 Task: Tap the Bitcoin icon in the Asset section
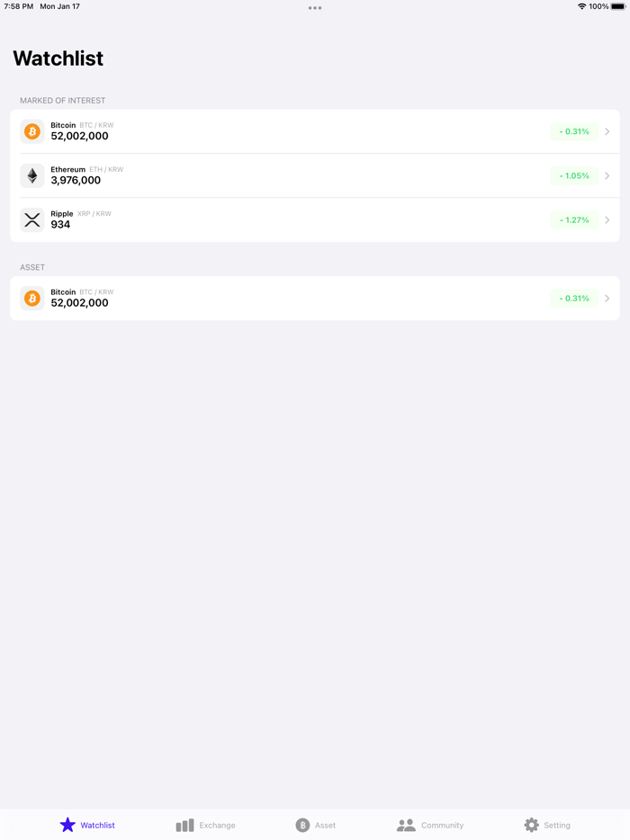[32, 298]
